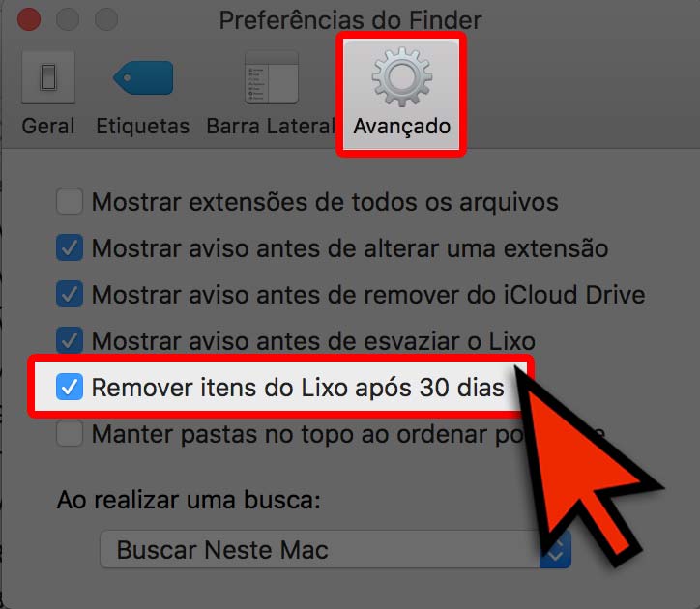Click the Avançado tab label
Image resolution: width=700 pixels, height=609 pixels.
click(x=402, y=127)
